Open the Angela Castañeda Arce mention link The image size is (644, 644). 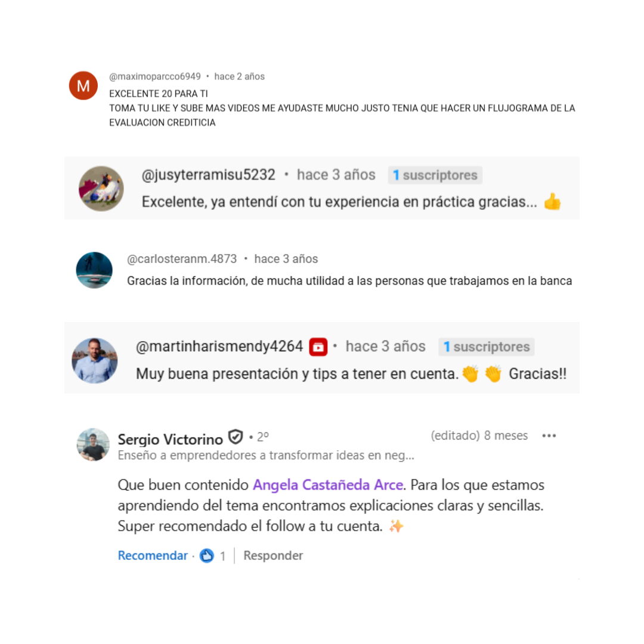click(328, 485)
